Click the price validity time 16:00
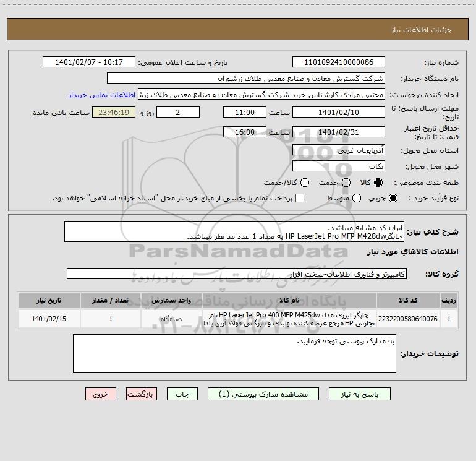Viewport: 476px width, 461px height. click(x=245, y=132)
